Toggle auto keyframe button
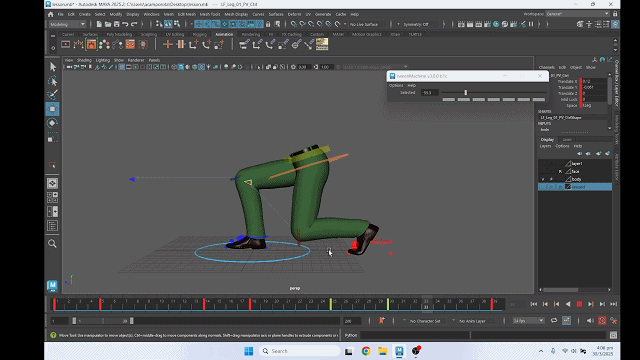 point(602,321)
